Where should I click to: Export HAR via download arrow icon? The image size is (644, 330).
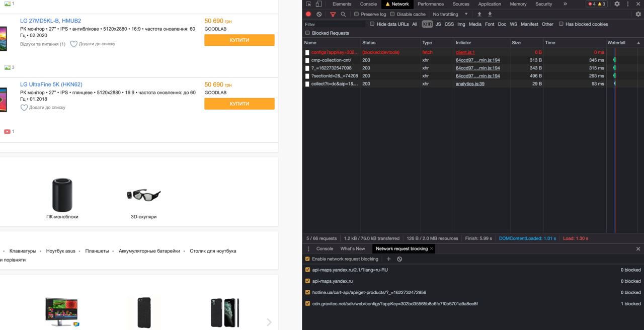490,14
